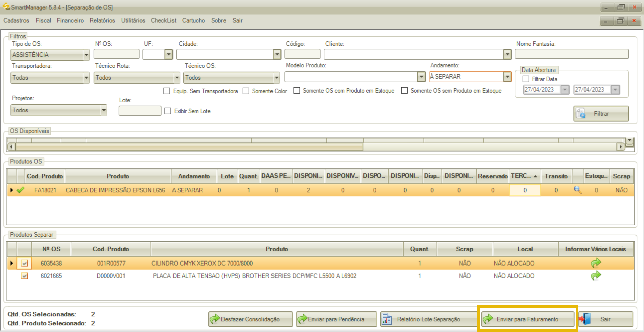Click the magnifier icon in FA18021 row
The height and width of the screenshot is (332, 644).
click(578, 190)
